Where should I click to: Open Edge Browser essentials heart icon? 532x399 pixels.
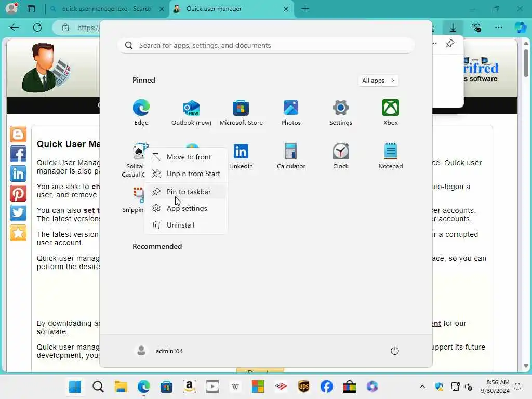click(476, 28)
